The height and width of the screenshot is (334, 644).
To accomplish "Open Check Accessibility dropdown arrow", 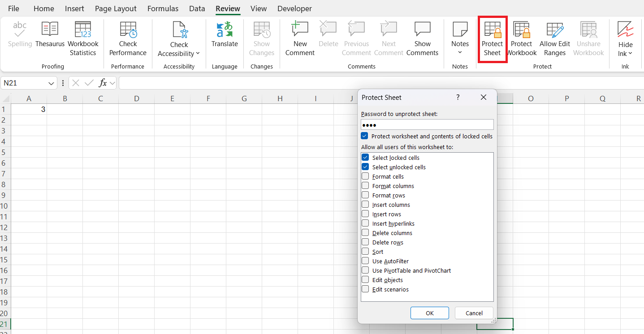I will point(198,54).
